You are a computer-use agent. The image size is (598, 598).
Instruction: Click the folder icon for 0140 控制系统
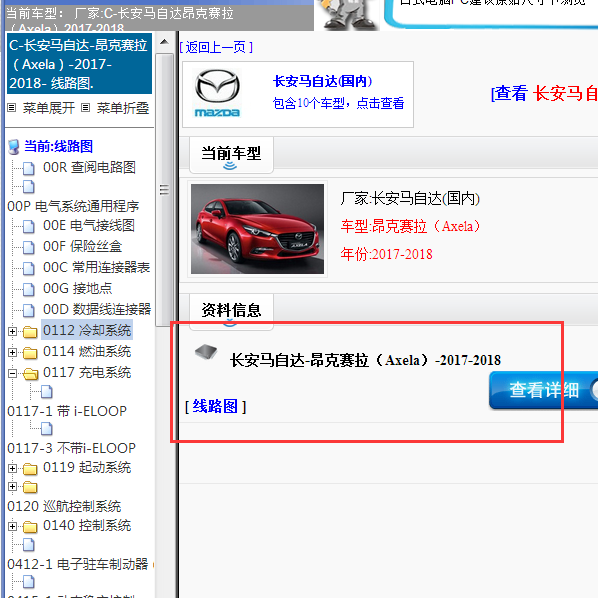(x=30, y=527)
